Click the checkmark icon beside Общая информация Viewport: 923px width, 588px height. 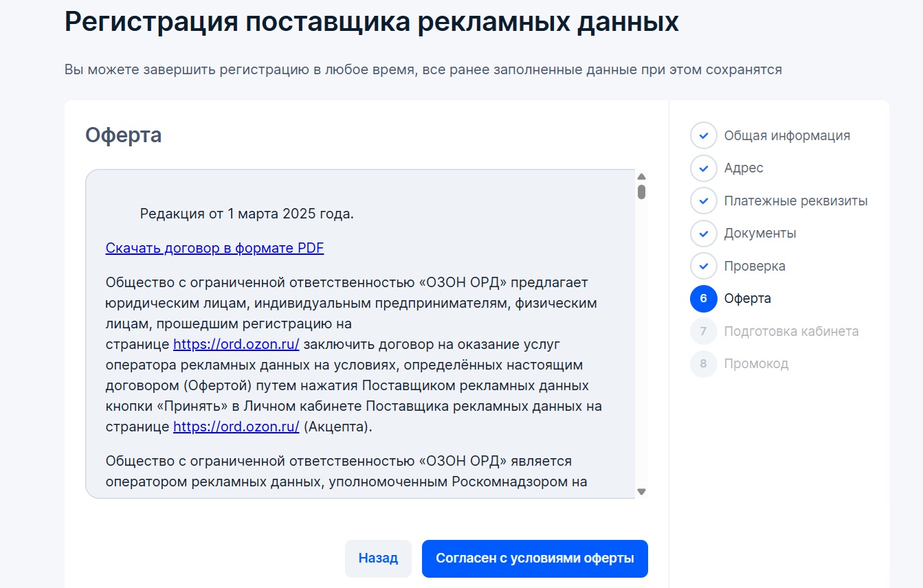(x=703, y=135)
